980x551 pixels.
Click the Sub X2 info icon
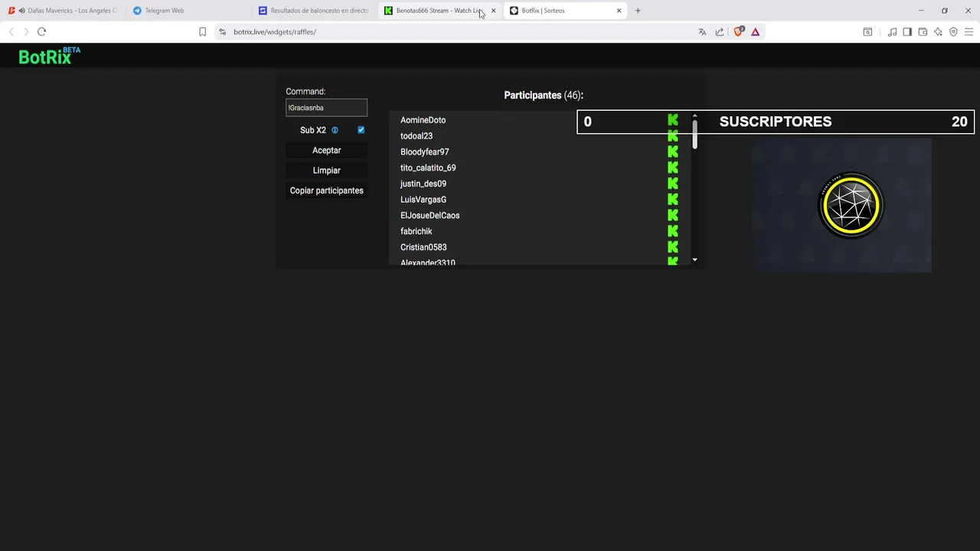(x=335, y=130)
